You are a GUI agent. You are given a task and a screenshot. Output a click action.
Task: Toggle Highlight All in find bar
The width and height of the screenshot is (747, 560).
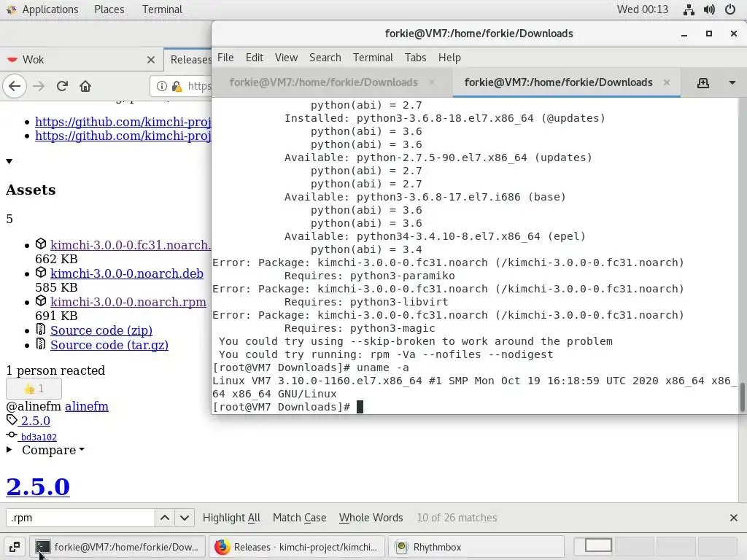(x=231, y=518)
